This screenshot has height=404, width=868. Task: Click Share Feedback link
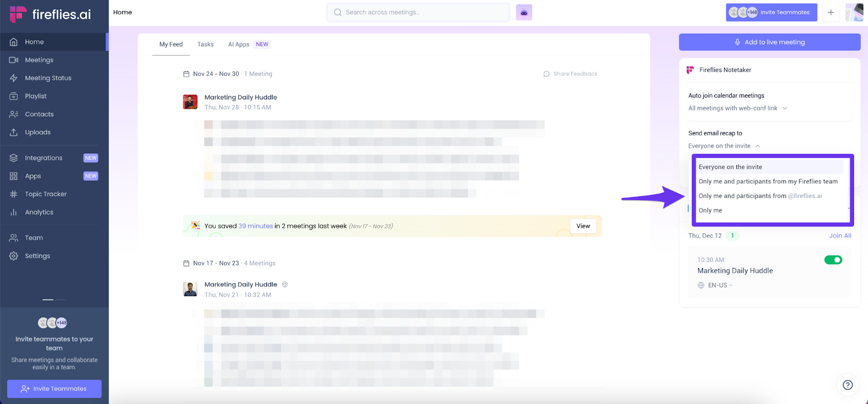575,74
